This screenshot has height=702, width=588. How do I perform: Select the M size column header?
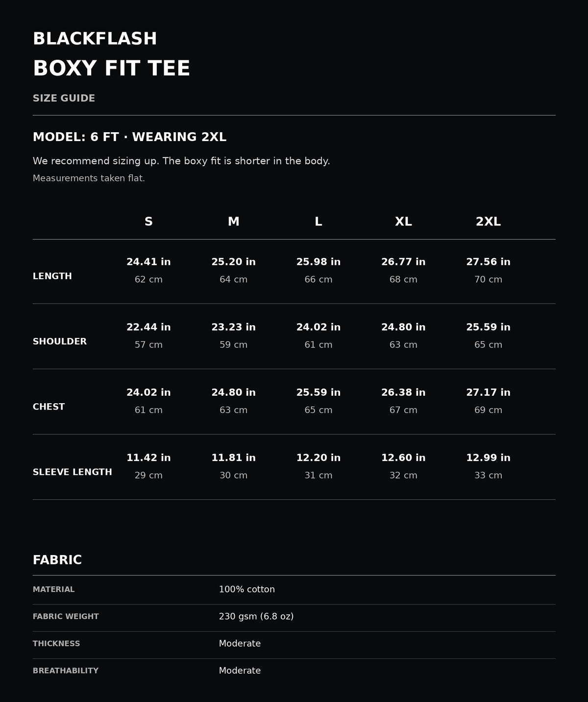(x=233, y=222)
